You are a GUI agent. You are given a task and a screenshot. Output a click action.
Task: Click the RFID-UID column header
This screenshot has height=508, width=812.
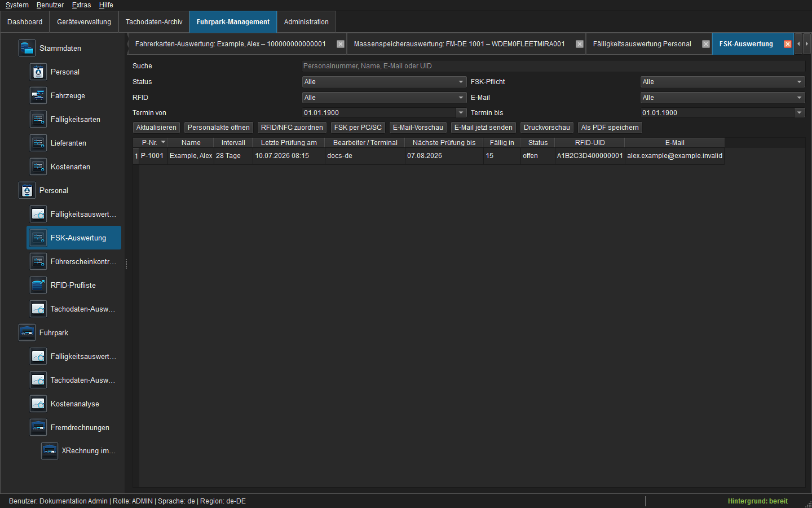point(590,143)
